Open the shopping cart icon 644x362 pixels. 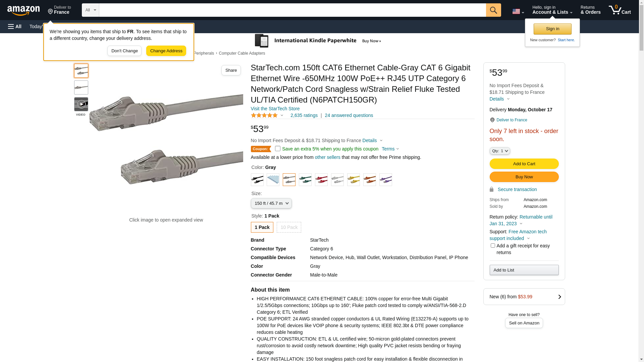(619, 10)
